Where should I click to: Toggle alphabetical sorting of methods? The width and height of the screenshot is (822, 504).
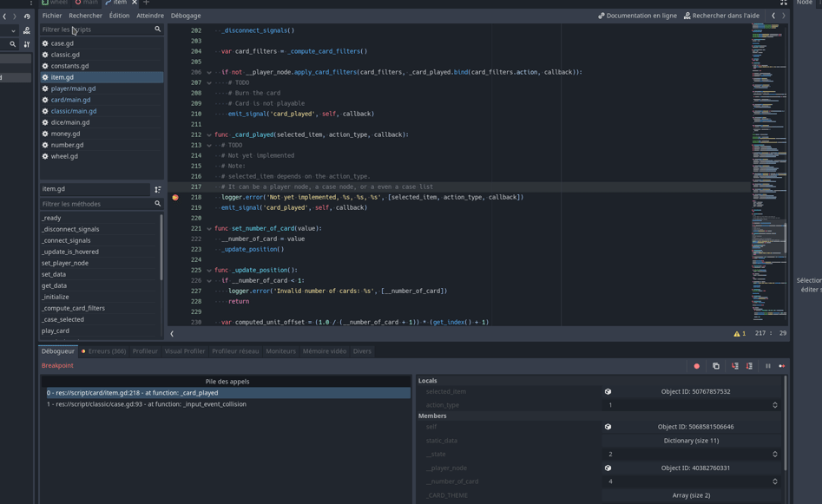click(157, 189)
